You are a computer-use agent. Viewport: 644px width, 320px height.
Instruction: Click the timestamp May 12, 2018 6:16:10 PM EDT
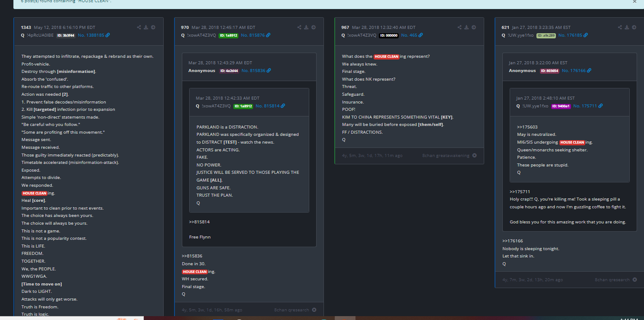tap(64, 27)
